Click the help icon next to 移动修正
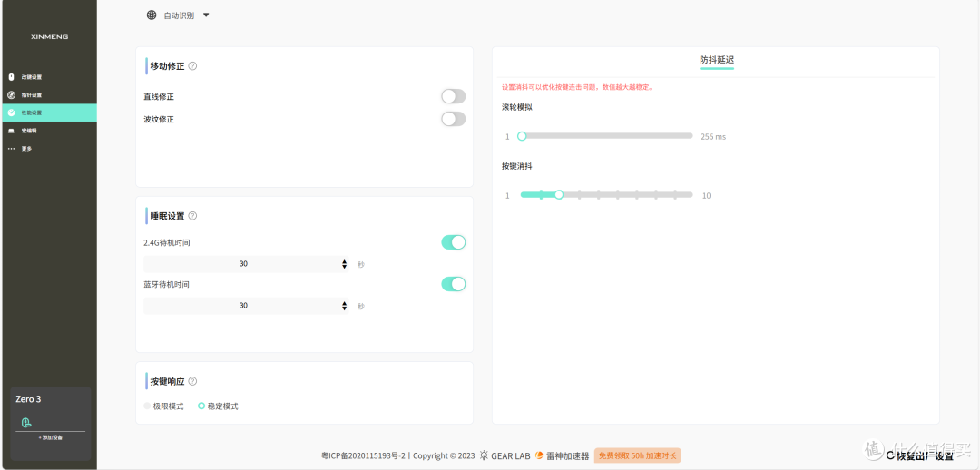 pyautogui.click(x=192, y=65)
